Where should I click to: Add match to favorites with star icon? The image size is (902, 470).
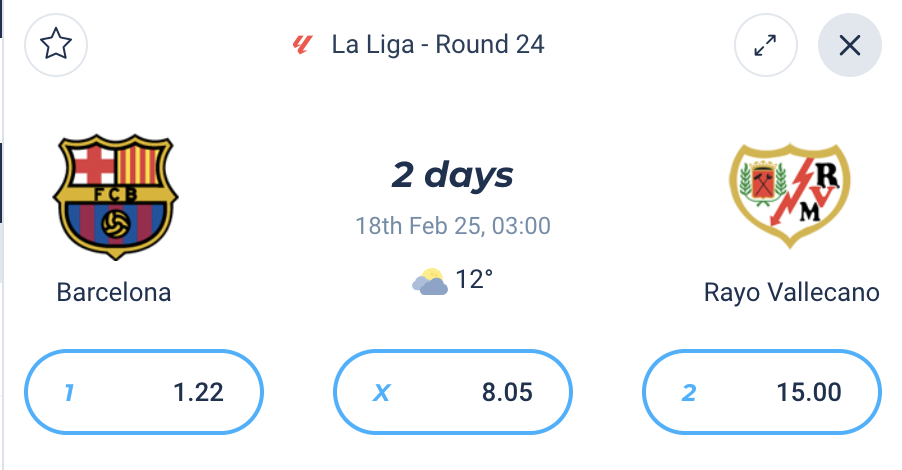point(56,45)
